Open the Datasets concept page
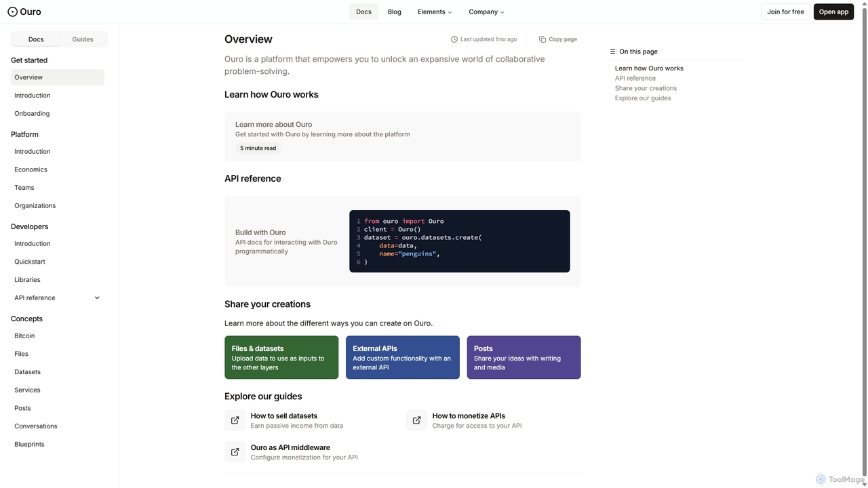This screenshot has height=488, width=868. (58, 372)
